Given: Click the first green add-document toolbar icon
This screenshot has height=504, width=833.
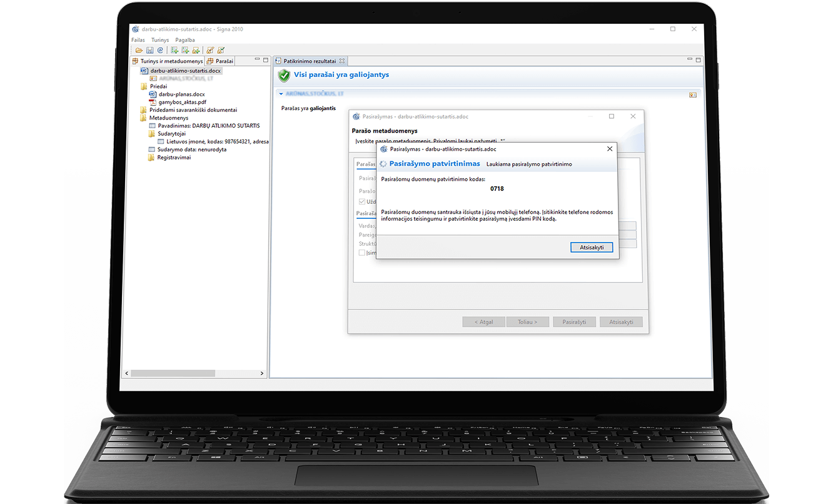Looking at the screenshot, I should pos(174,50).
